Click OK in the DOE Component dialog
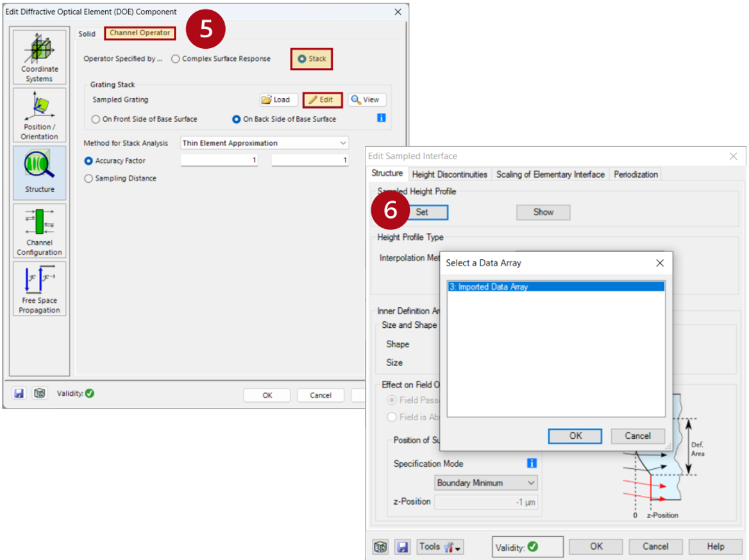 [x=267, y=395]
